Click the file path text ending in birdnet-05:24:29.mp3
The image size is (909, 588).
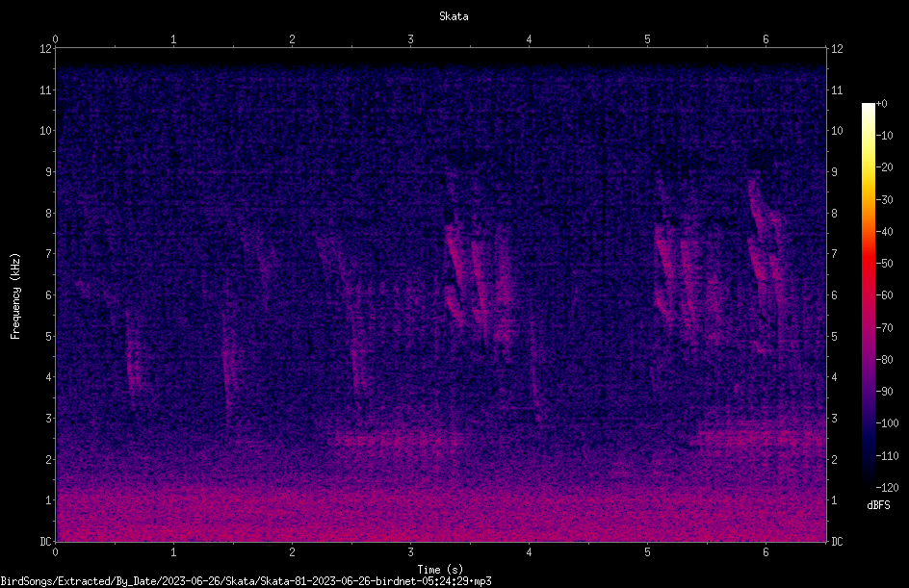tap(246, 581)
